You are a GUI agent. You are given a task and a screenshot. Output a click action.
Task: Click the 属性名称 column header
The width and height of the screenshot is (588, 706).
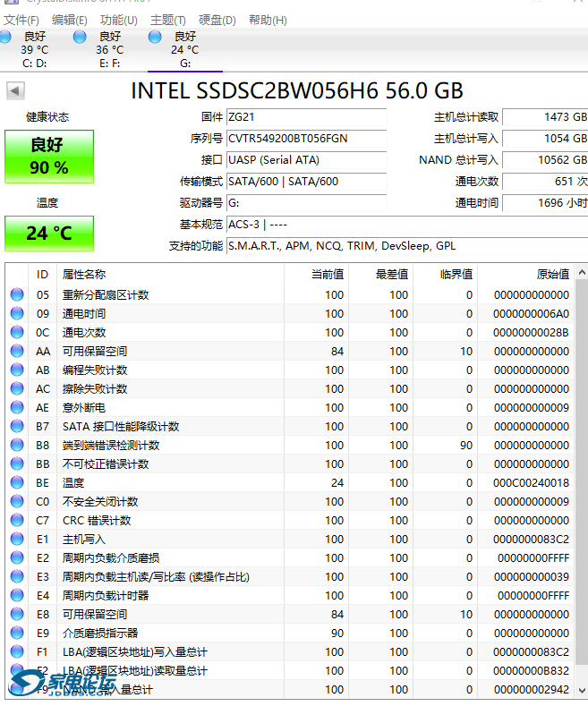click(170, 274)
